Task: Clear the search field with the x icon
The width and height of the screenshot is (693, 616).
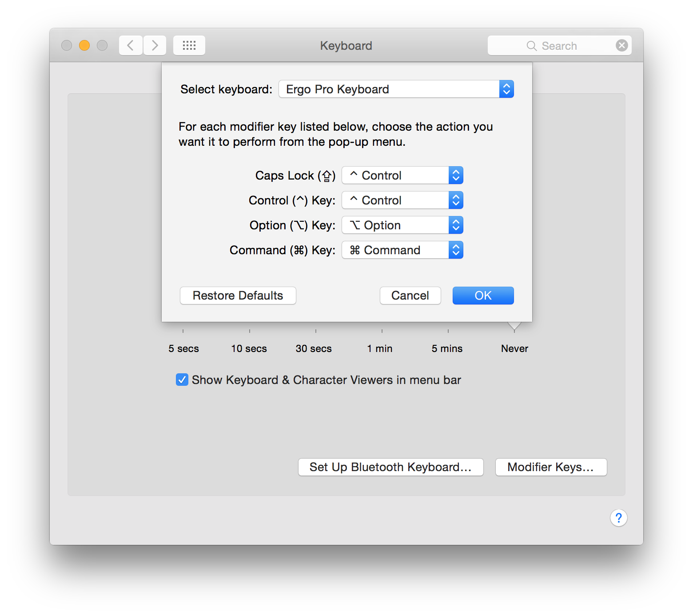Action: (x=621, y=45)
